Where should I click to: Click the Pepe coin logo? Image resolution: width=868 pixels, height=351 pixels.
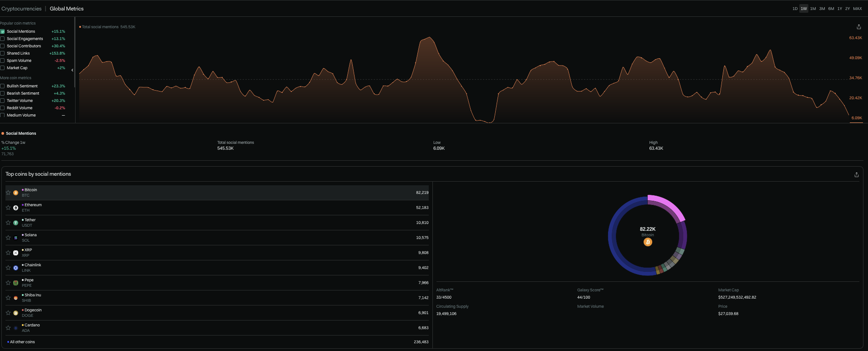[x=16, y=283]
